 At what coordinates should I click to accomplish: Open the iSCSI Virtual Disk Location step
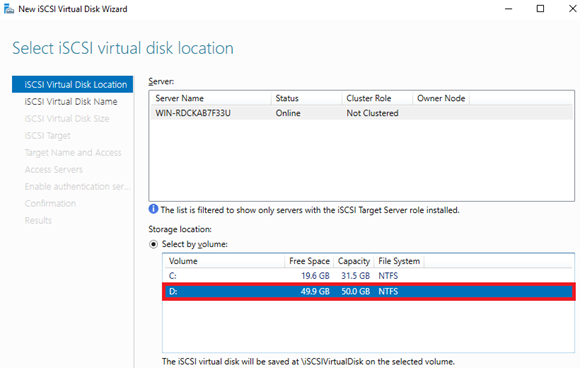pos(72,85)
